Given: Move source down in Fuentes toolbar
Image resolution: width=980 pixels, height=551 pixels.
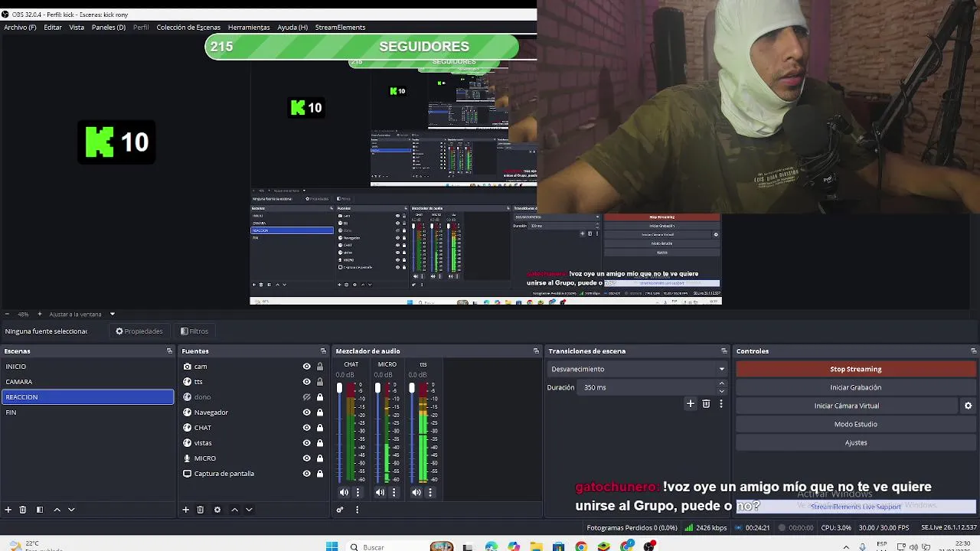Looking at the screenshot, I should click(249, 510).
